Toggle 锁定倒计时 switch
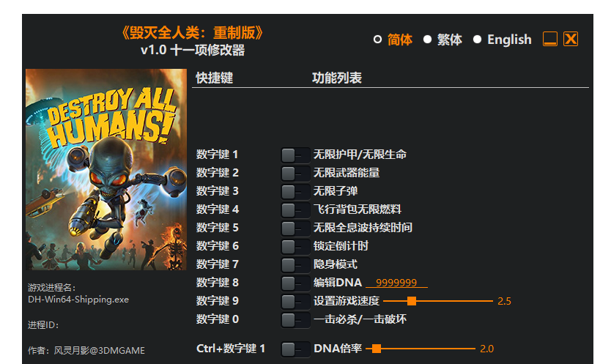The image size is (611, 364). 295,247
